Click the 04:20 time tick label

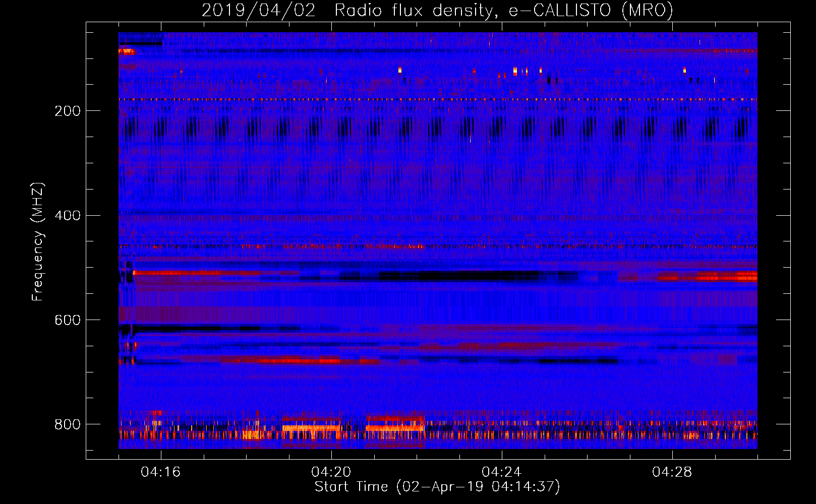(x=331, y=472)
